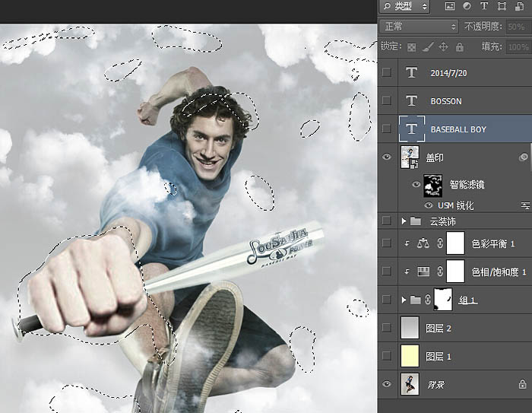
Task: Click link icon on 色彩平衡 1 layer
Action: (x=440, y=243)
